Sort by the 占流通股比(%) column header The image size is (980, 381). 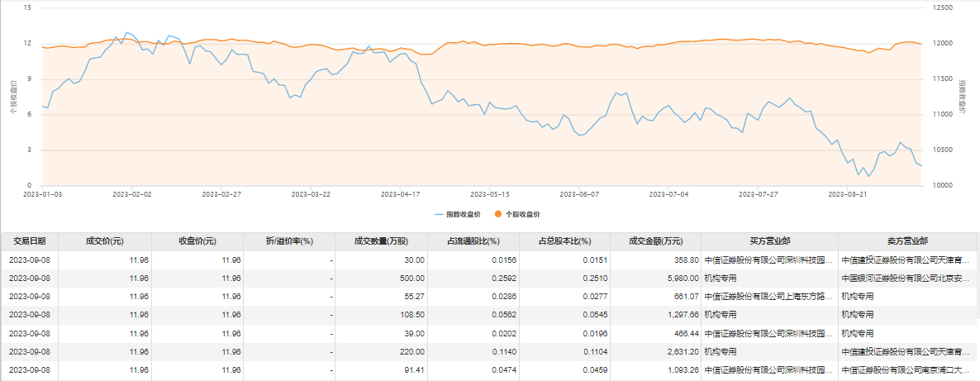pyautogui.click(x=473, y=241)
